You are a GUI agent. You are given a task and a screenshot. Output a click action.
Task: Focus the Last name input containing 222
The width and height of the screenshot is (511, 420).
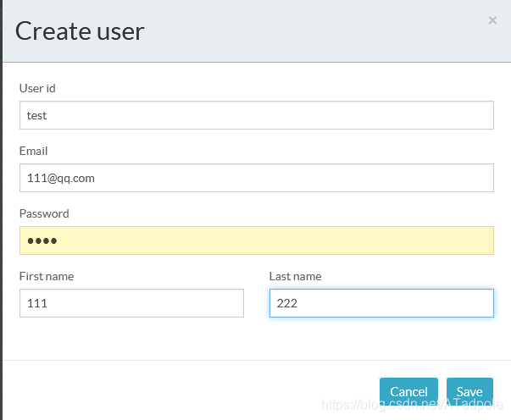click(381, 303)
